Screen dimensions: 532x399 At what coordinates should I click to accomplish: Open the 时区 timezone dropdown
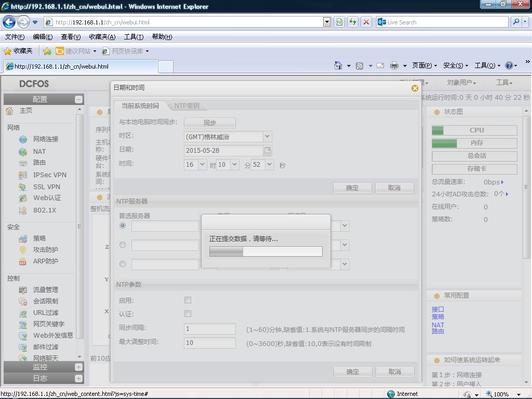coord(268,137)
